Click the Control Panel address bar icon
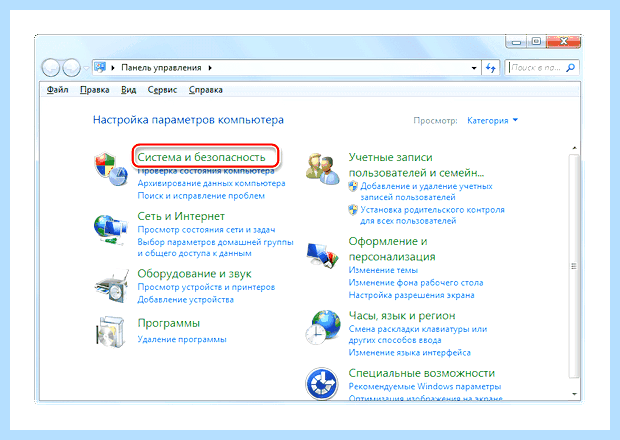This screenshot has width=620, height=440. 100,68
